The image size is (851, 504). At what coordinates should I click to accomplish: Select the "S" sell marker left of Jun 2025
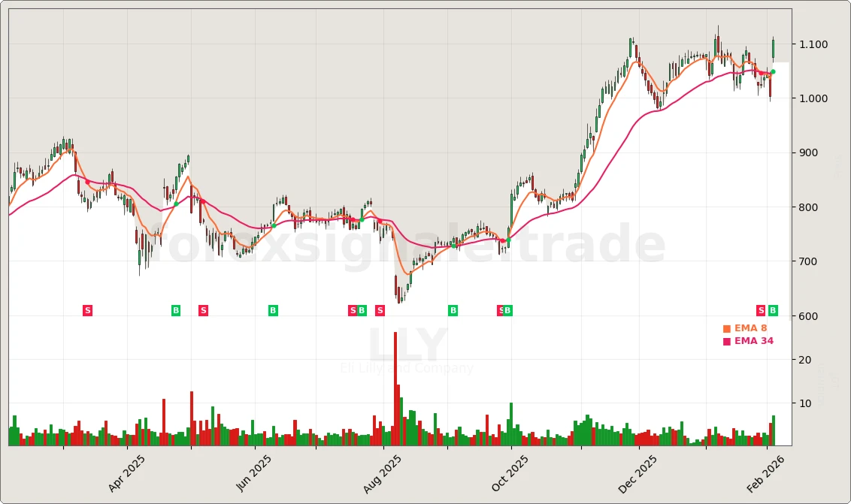[203, 309]
